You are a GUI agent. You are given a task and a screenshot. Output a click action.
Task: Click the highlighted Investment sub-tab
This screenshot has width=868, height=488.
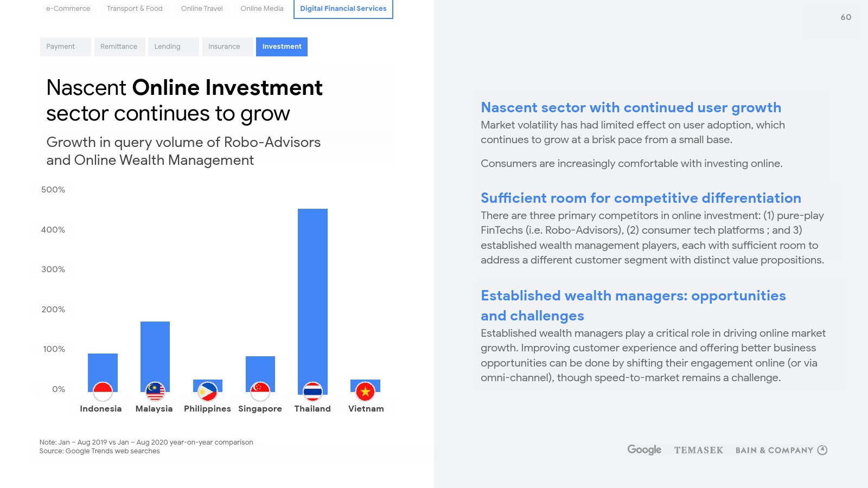point(282,47)
